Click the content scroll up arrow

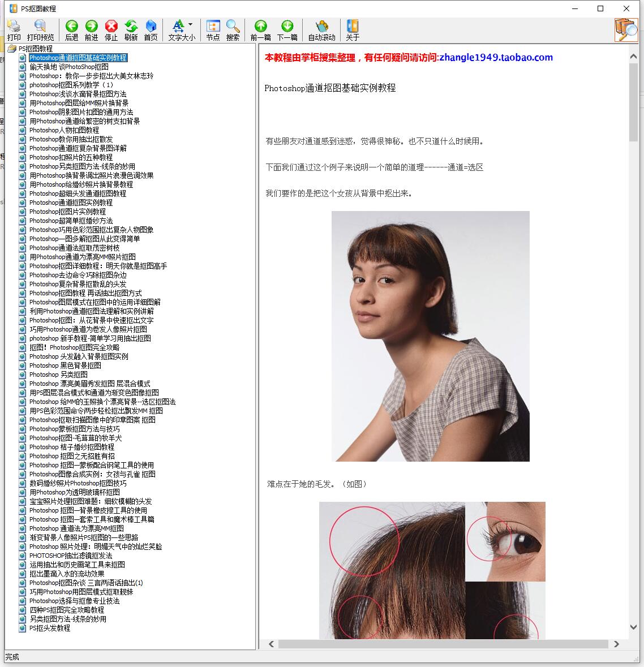633,56
